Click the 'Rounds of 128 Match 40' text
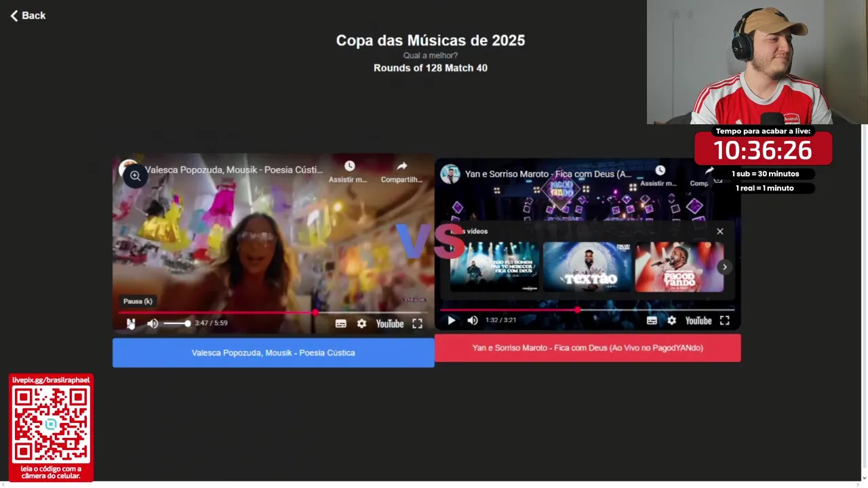 tap(431, 68)
